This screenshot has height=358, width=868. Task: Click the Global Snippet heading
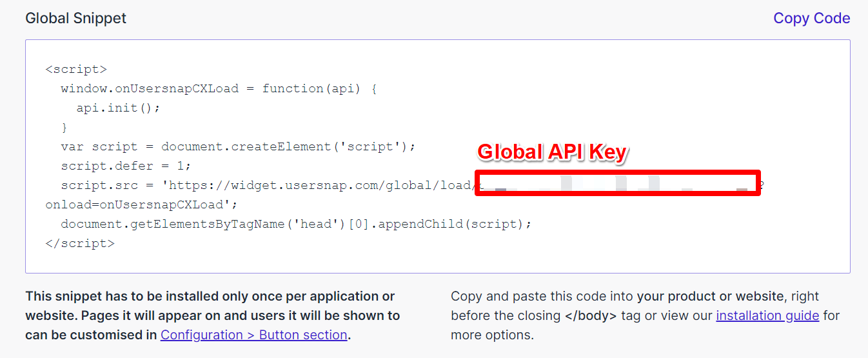pyautogui.click(x=76, y=18)
